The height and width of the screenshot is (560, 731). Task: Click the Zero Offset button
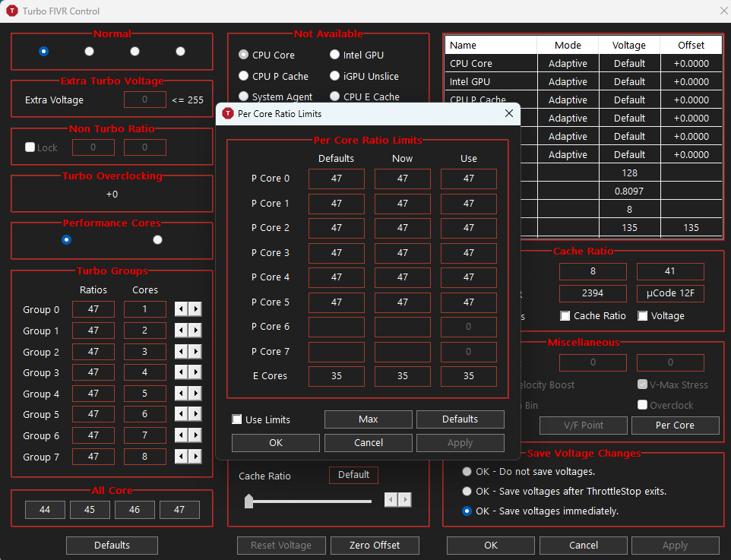(375, 545)
